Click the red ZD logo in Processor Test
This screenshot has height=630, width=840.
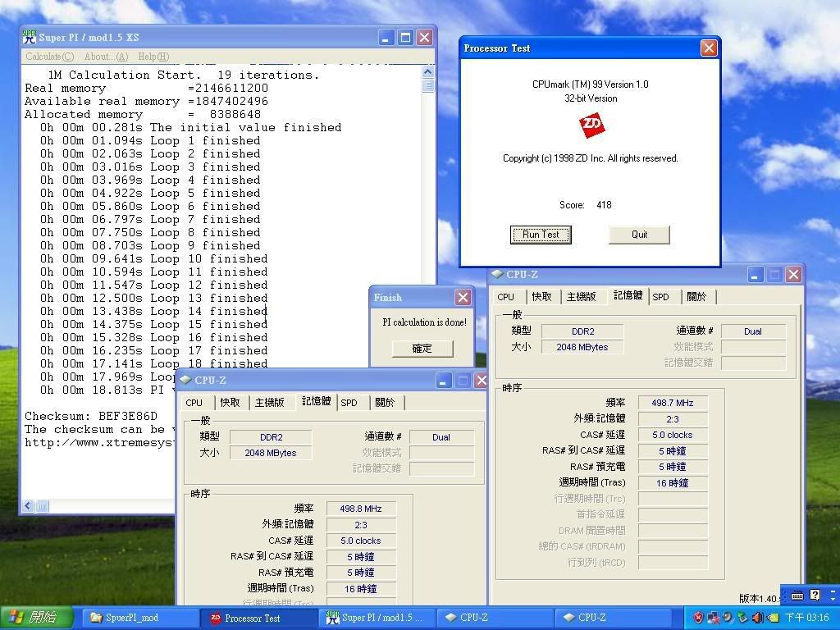[591, 125]
